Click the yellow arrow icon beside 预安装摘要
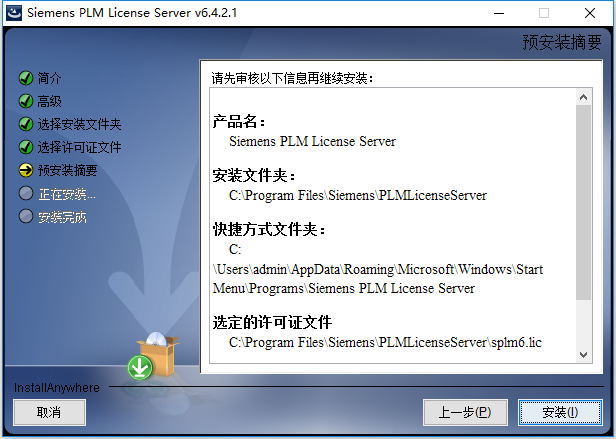 point(26,170)
